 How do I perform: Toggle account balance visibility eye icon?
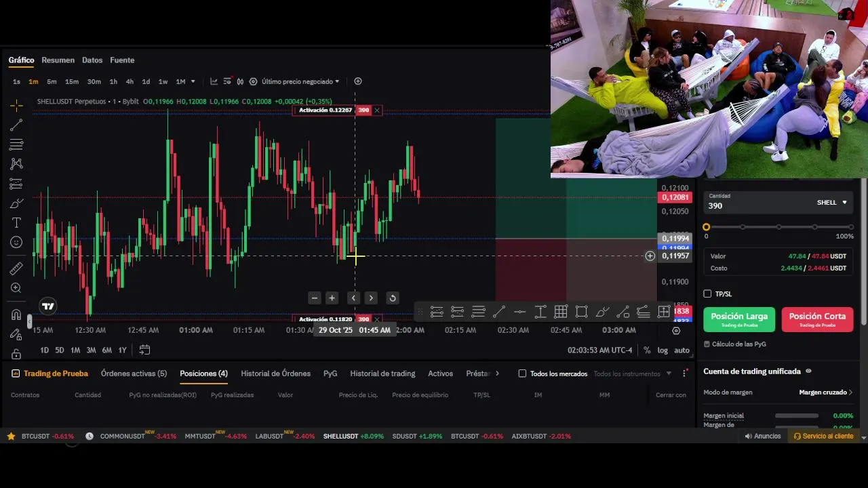click(x=808, y=371)
